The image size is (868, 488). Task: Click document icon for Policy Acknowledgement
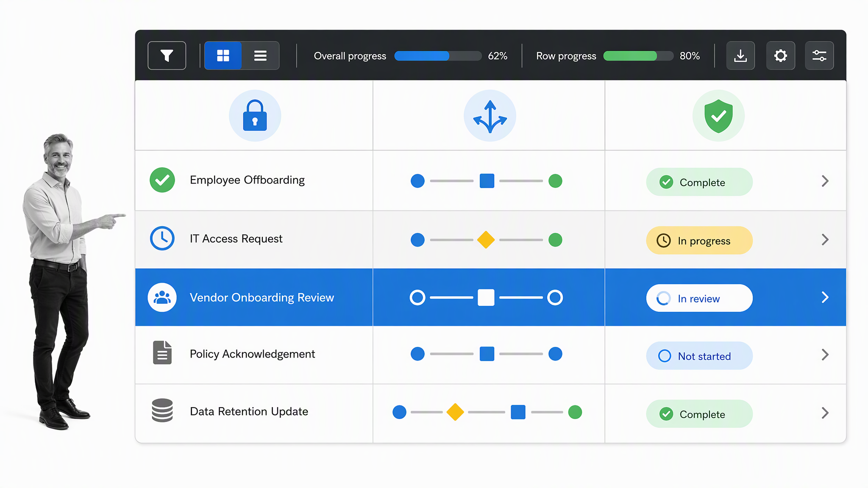(162, 352)
